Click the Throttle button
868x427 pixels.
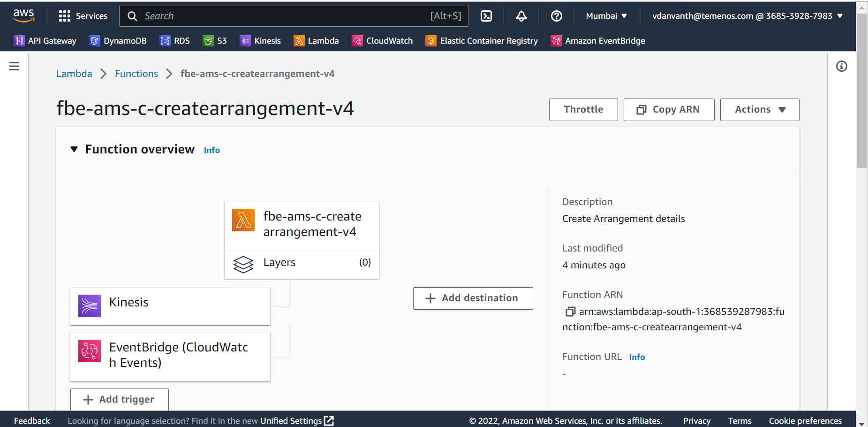[583, 110]
